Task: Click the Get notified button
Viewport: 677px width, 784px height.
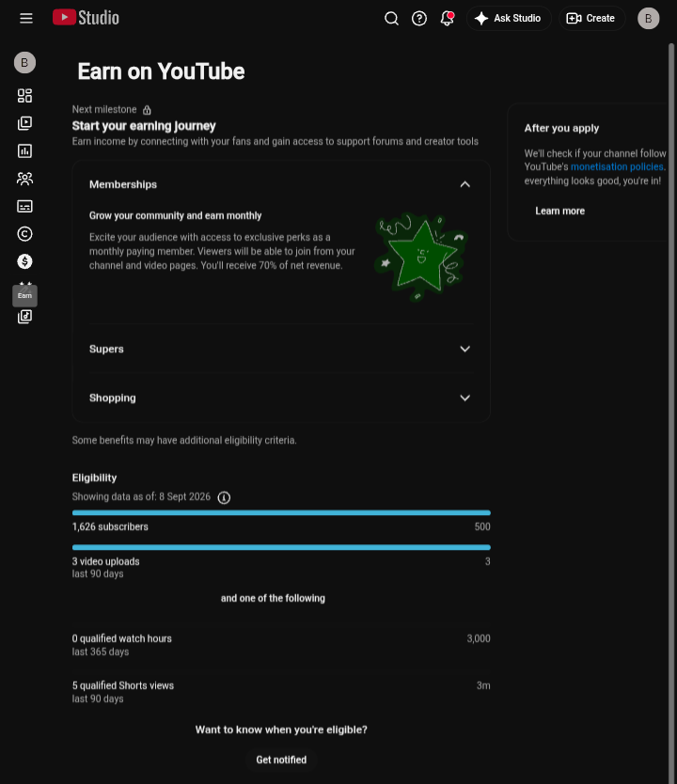Action: [281, 760]
